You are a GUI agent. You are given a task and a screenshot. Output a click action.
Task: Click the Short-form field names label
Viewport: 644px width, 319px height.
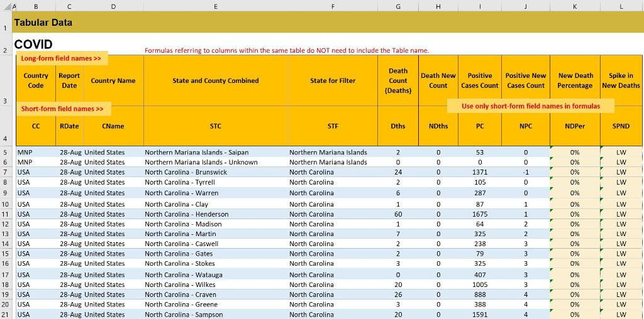(62, 109)
